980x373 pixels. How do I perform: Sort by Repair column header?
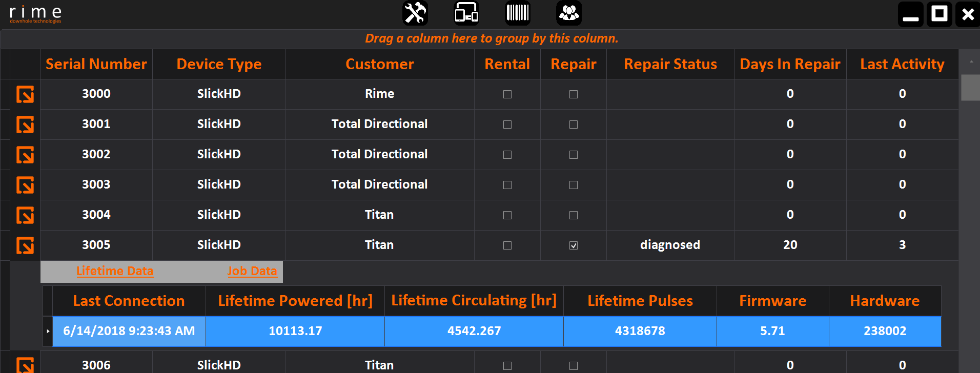(x=574, y=64)
